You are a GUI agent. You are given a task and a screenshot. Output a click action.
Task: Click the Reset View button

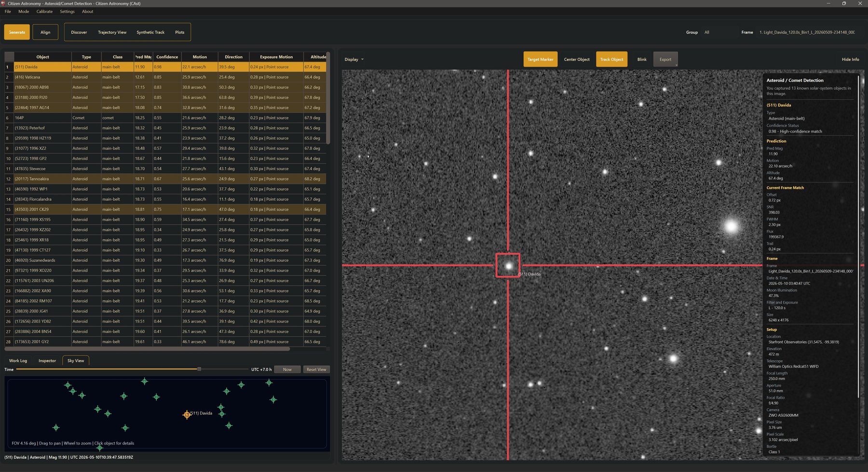[x=316, y=369]
